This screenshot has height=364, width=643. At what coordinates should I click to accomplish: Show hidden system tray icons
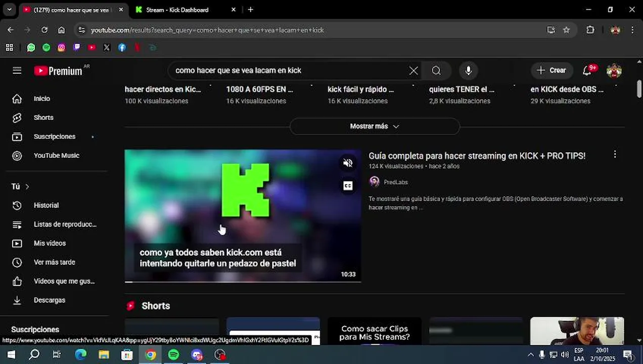(530, 354)
